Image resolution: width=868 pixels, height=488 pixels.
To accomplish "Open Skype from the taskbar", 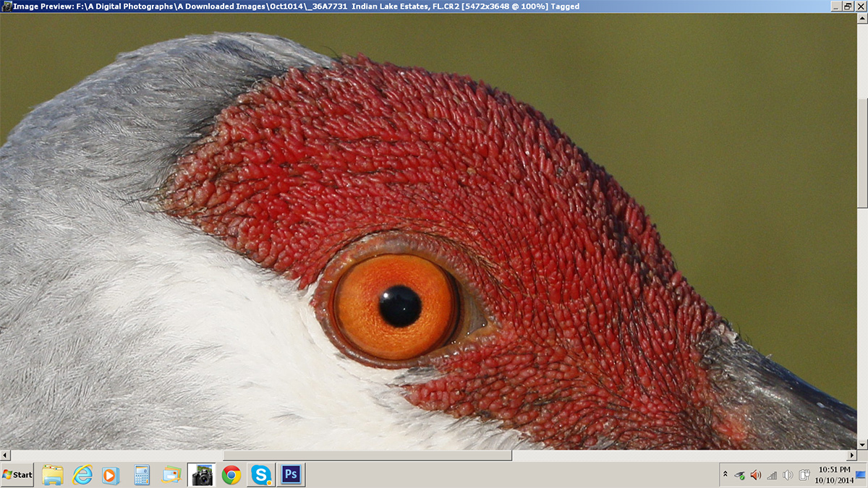I will 261,475.
